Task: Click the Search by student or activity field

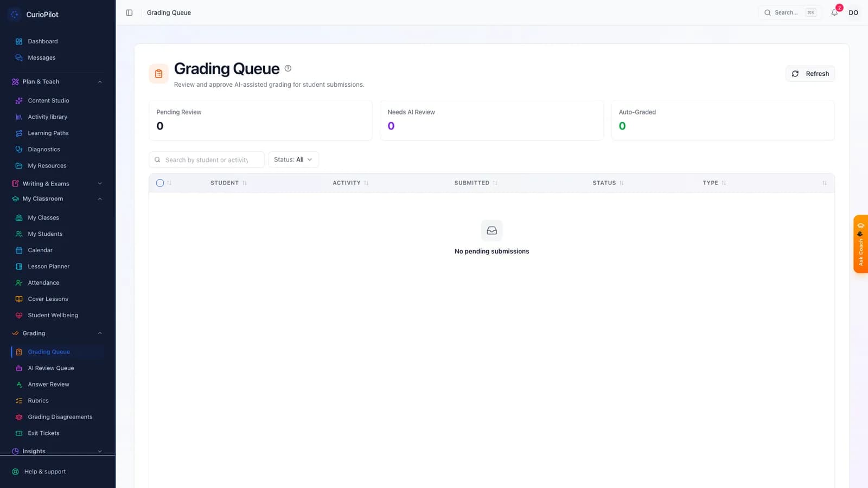Action: click(207, 159)
